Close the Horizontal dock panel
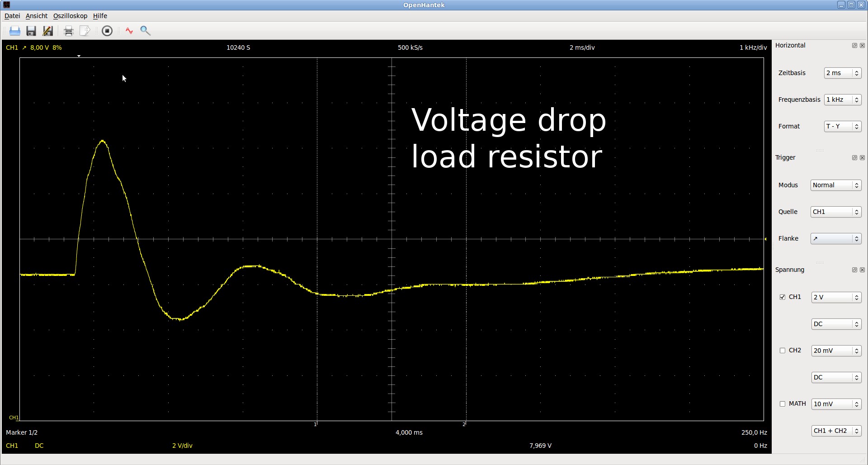The width and height of the screenshot is (868, 465). [862, 46]
